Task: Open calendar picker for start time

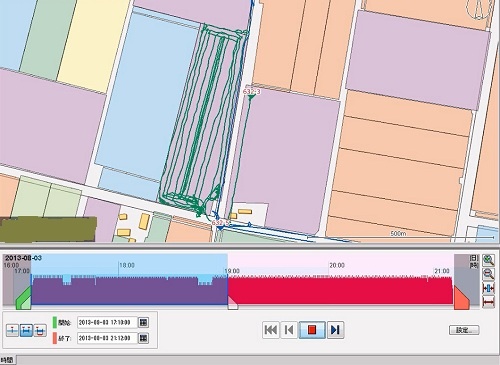Action: 143,322
